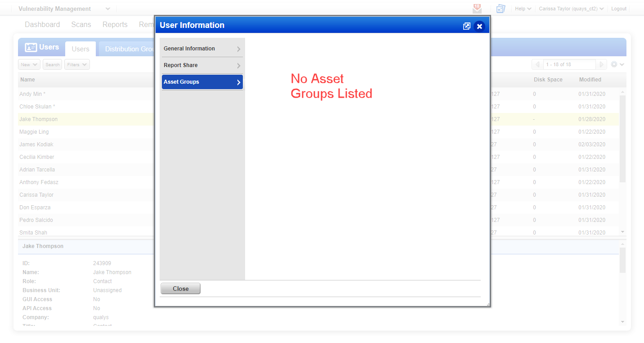Click the image gallery icon in the header

pos(501,8)
